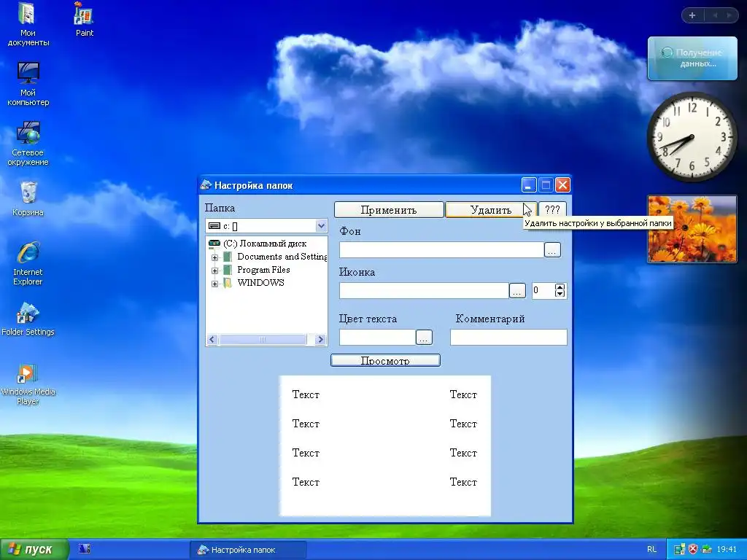
Task: Click Настройка папок taskbar button
Action: click(x=248, y=550)
